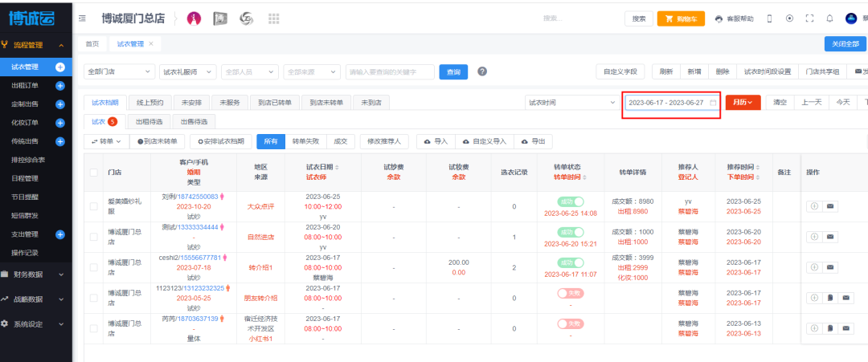Open 排控综合表 in the sidebar
Viewport: 868px width, 362px height.
[x=28, y=161]
